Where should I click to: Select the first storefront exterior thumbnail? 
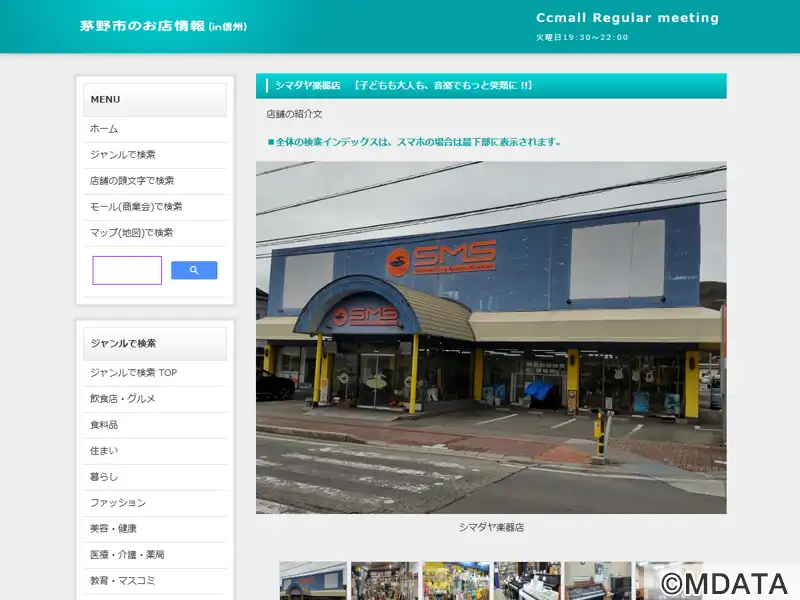[313, 581]
